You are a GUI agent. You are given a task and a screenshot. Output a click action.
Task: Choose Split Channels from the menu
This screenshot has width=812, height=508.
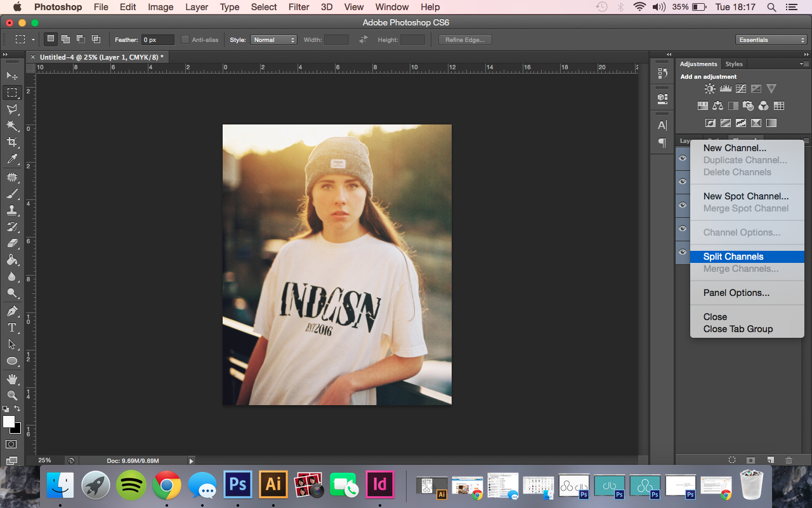click(x=733, y=257)
